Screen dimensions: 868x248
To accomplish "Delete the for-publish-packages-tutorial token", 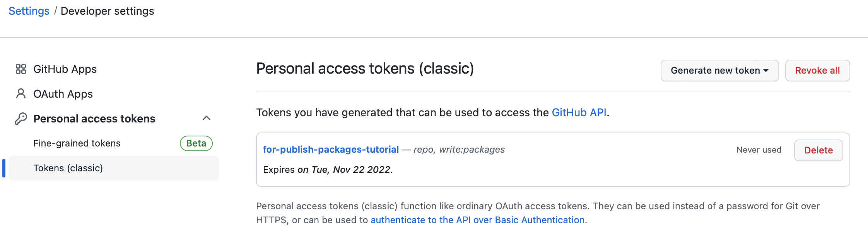I will pos(818,150).
